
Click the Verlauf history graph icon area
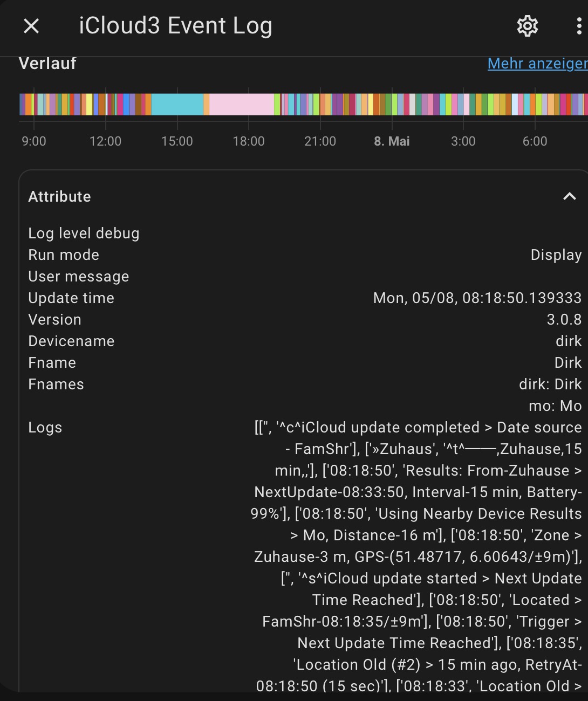49,64
